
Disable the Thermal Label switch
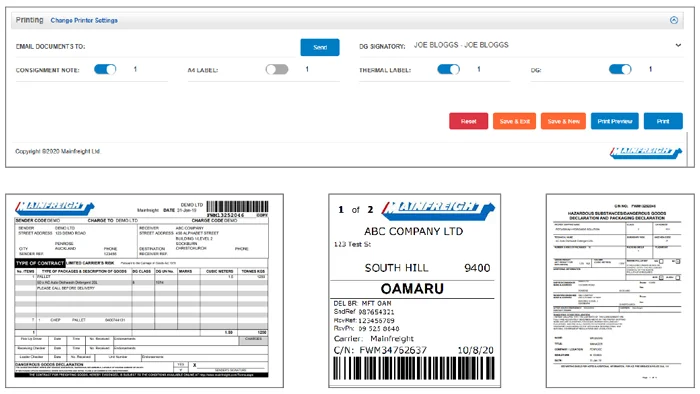449,69
